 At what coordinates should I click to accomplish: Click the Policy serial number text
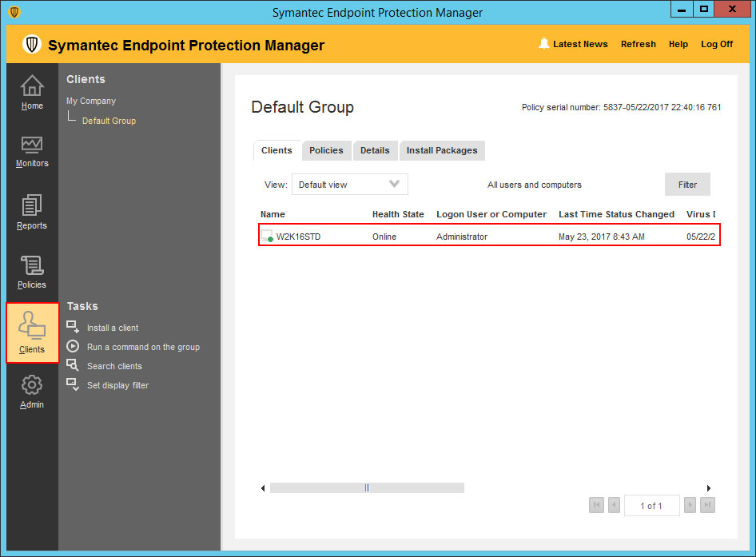(622, 107)
